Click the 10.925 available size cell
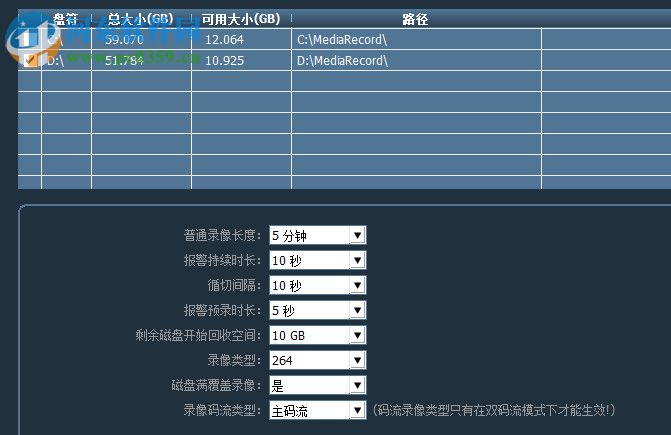The width and height of the screenshot is (671, 435). 241,60
